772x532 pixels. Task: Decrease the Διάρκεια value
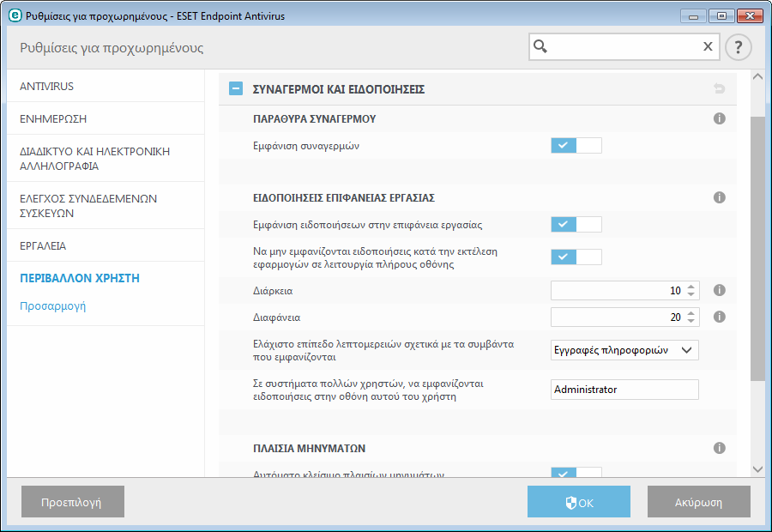[691, 294]
